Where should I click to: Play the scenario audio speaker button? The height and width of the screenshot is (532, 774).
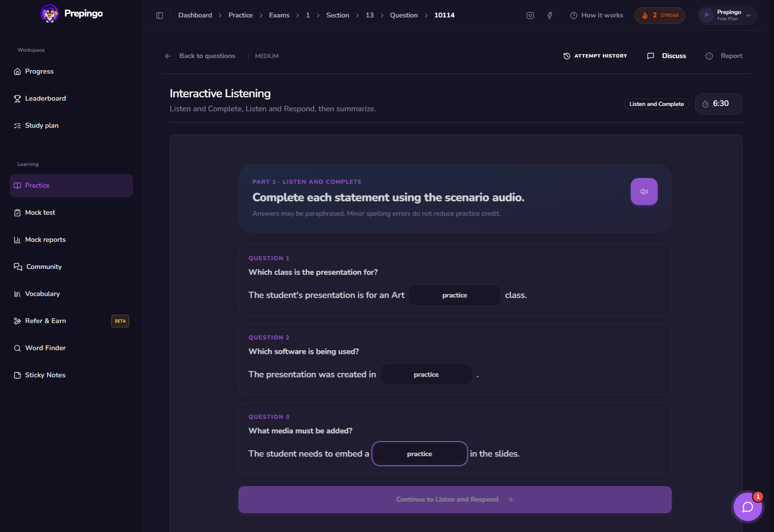pyautogui.click(x=644, y=192)
